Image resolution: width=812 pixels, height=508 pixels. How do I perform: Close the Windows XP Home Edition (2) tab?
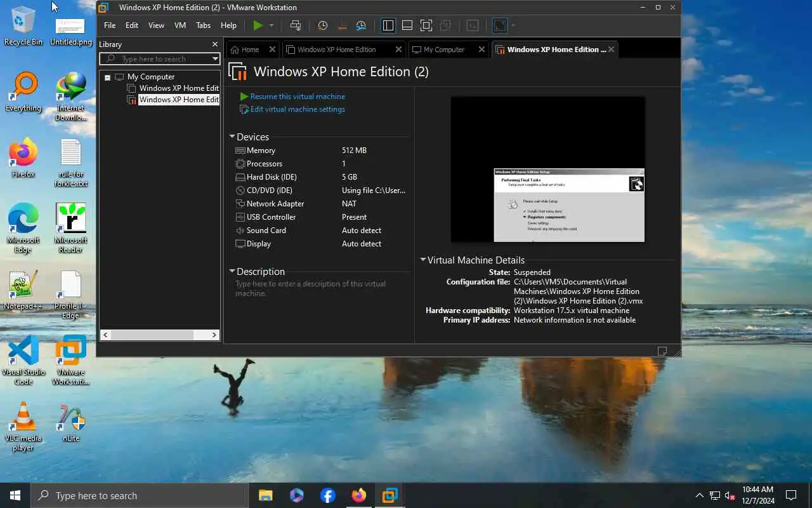point(611,49)
